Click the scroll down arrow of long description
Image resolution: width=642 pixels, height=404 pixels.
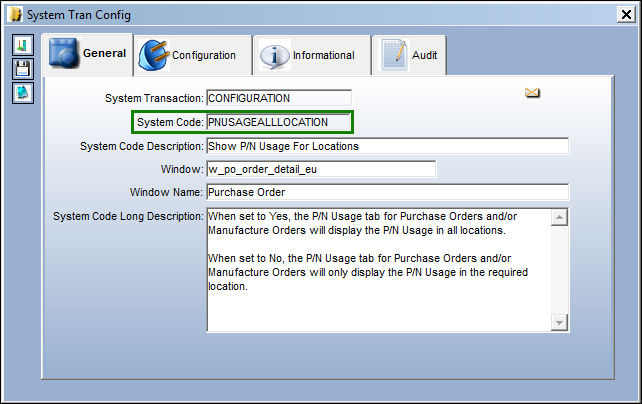coord(559,323)
